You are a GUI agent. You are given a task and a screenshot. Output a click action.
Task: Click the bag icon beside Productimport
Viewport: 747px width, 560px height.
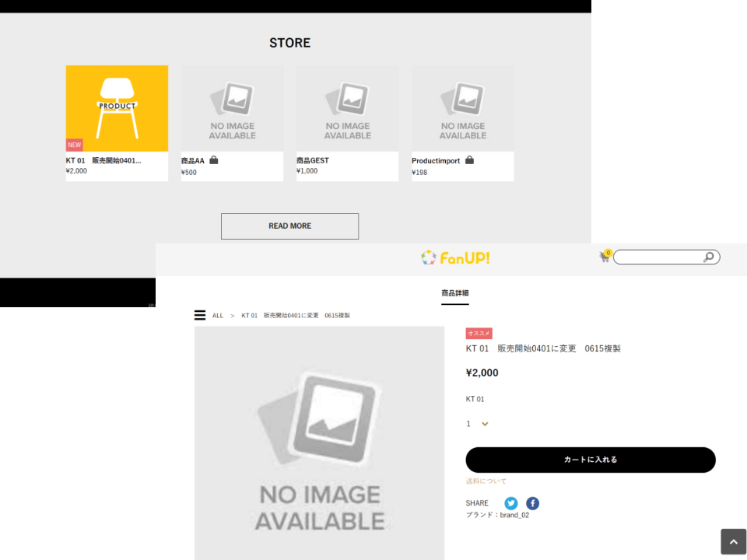[x=469, y=160]
